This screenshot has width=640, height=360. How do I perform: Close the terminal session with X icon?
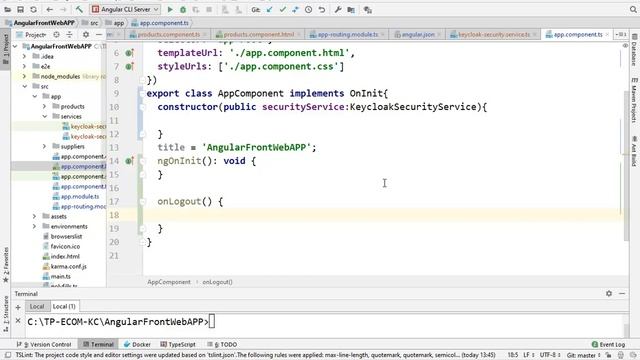18,320
